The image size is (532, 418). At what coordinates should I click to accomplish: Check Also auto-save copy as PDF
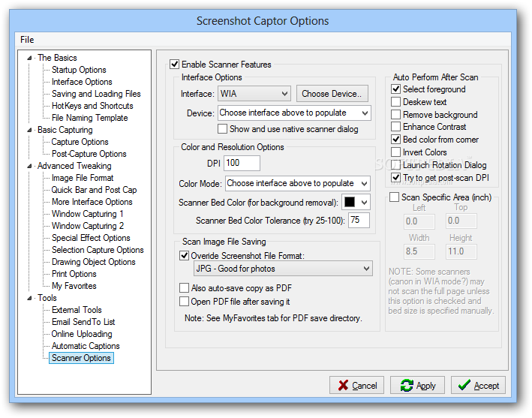pyautogui.click(x=184, y=288)
